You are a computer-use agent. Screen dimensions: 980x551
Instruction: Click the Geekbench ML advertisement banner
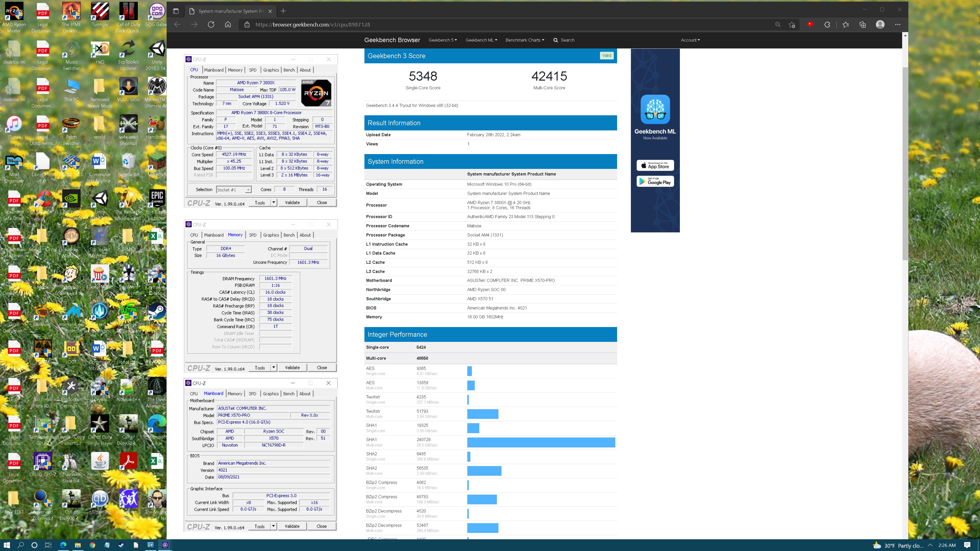(x=655, y=140)
